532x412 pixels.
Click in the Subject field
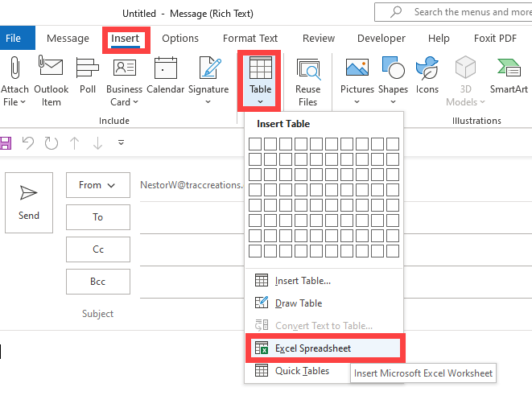[x=192, y=314]
